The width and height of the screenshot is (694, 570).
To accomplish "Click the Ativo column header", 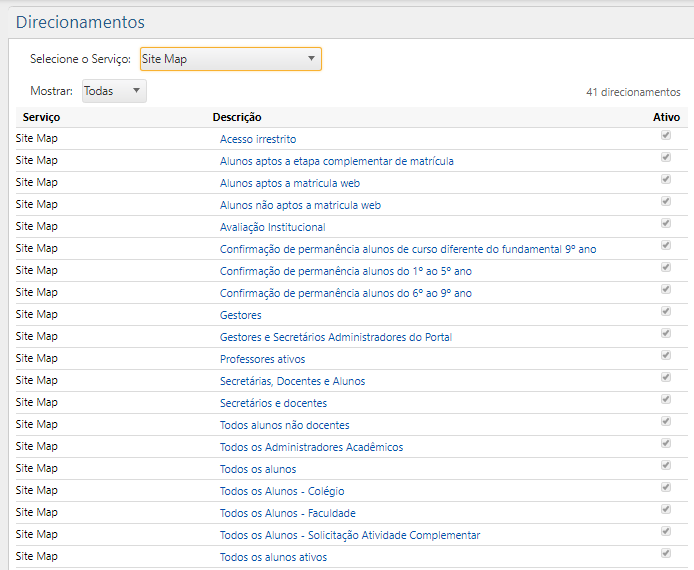I will [x=666, y=117].
